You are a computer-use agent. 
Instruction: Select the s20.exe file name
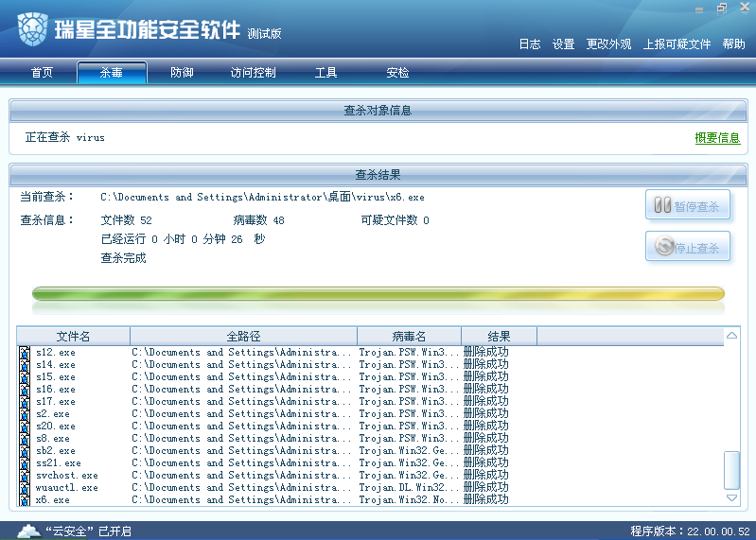[56, 427]
